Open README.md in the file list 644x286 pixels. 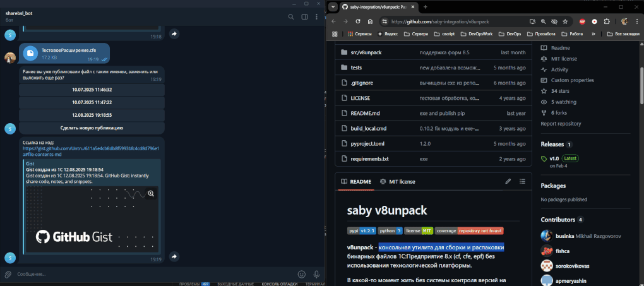[366, 114]
